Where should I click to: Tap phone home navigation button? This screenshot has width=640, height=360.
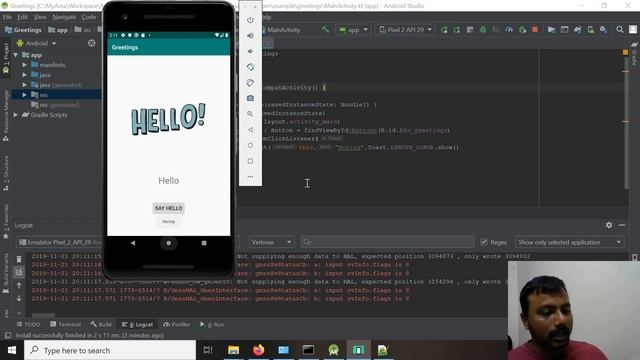click(x=169, y=243)
